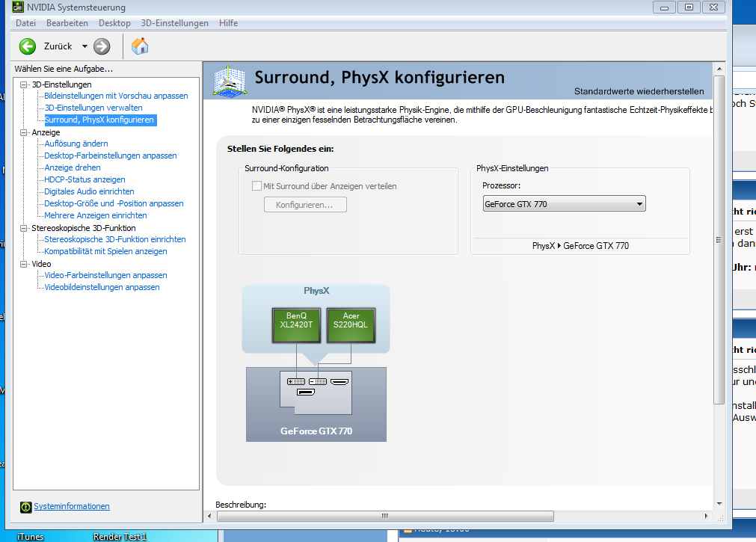Screen dimensions: 756x542
Task: Click the scroll up arrow of content panel
Action: 719,69
